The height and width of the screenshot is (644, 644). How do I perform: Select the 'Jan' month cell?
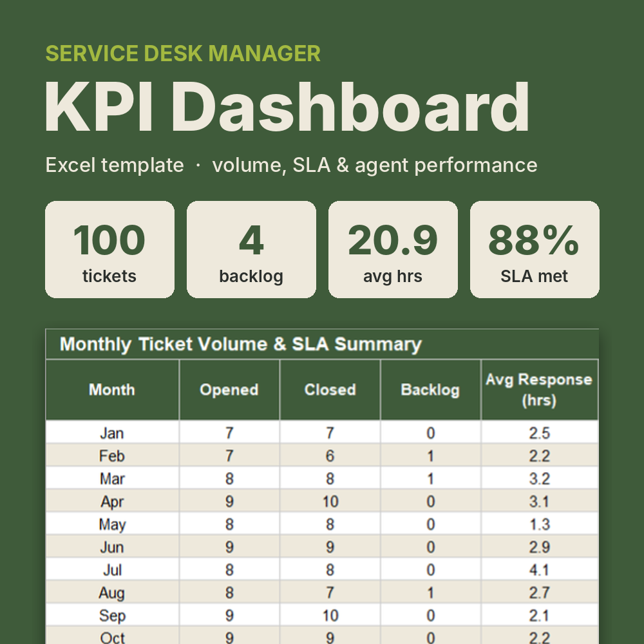tap(112, 433)
